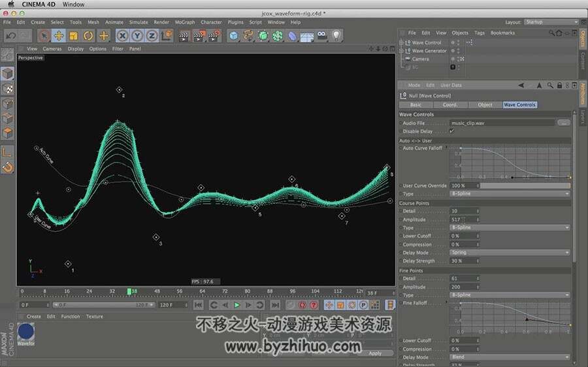Toggle Snap magnet icon
This screenshot has height=367, width=588.
point(7,167)
